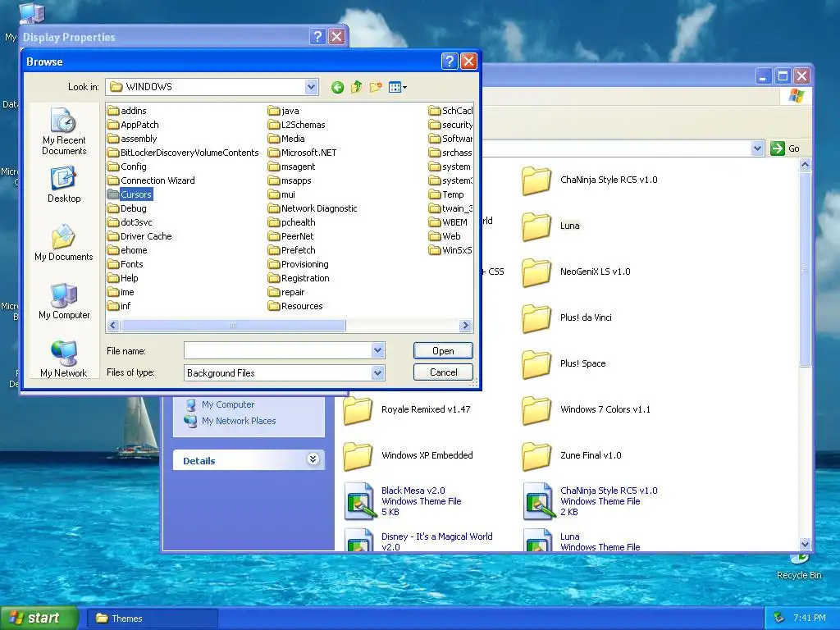Select the Temp folder
The width and height of the screenshot is (840, 630).
tap(446, 194)
